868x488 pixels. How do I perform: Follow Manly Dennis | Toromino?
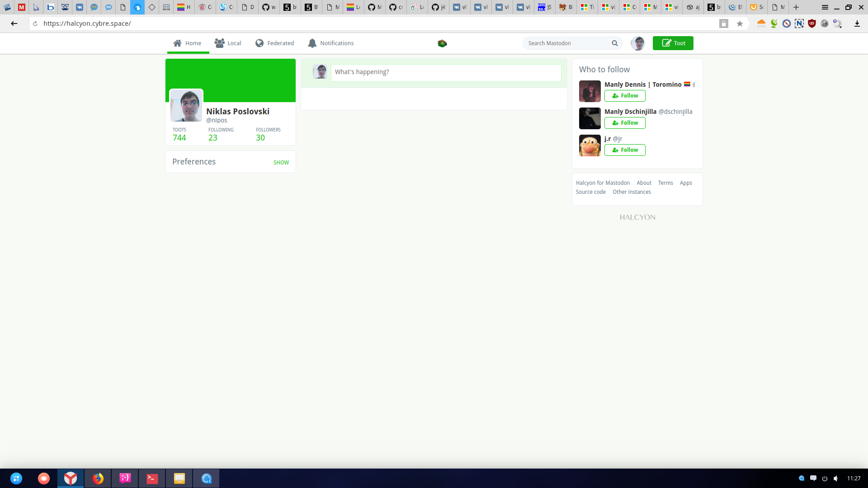pos(625,96)
